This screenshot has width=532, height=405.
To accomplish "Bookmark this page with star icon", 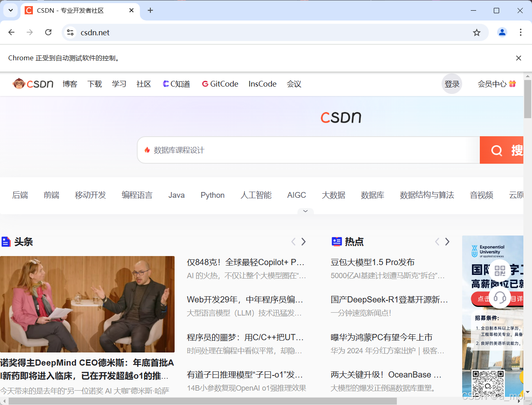I will [477, 32].
